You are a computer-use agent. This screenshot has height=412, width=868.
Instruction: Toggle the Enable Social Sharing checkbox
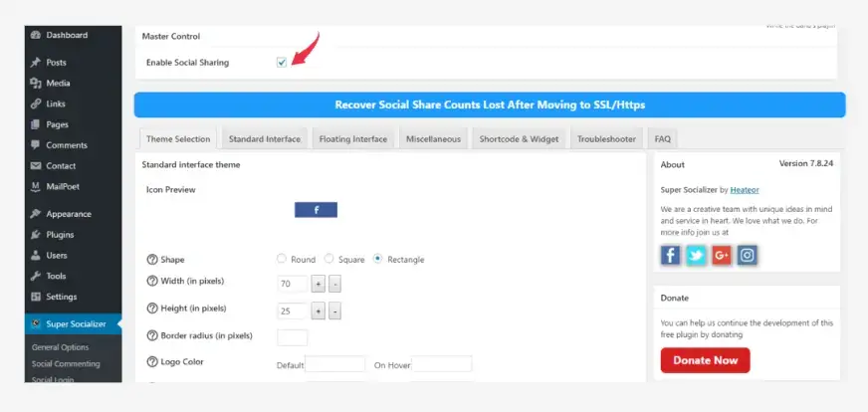tap(282, 63)
